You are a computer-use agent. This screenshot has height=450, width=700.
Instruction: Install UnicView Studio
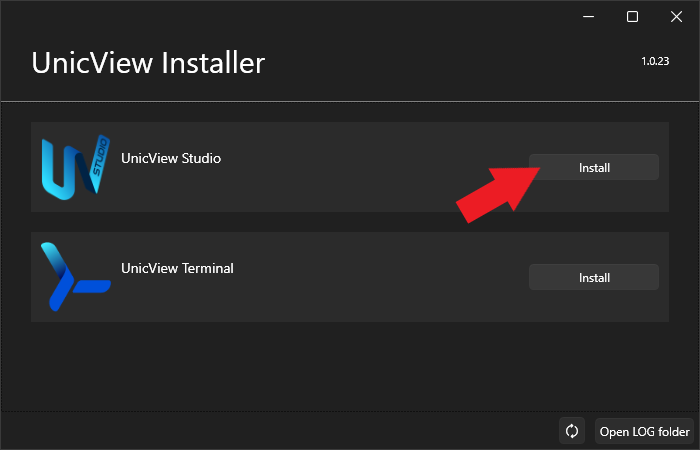point(593,167)
